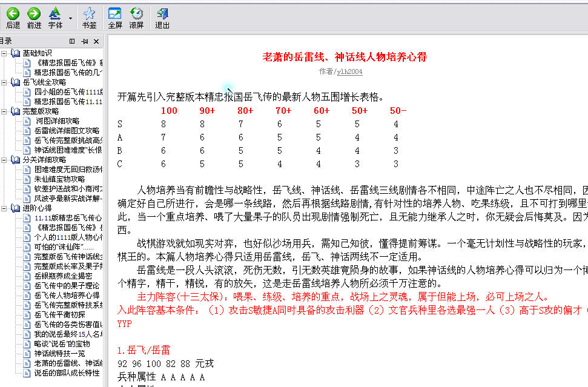This screenshot has height=387, width=588.
Task: Open 可怕的"诛仙阵" page
Action: (64, 247)
